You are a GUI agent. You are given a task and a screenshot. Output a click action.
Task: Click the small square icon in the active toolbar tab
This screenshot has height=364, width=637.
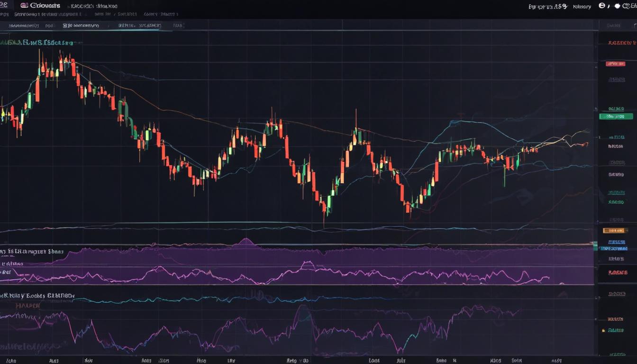[66, 26]
